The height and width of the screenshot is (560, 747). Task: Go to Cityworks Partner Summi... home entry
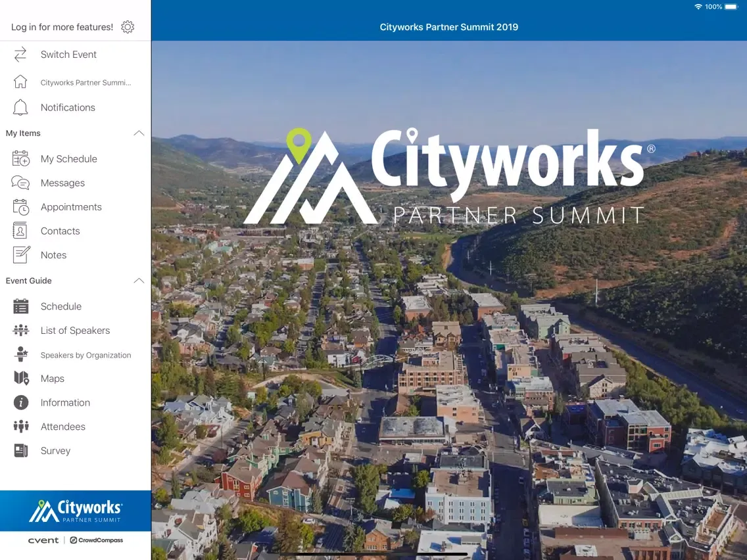pyautogui.click(x=76, y=82)
